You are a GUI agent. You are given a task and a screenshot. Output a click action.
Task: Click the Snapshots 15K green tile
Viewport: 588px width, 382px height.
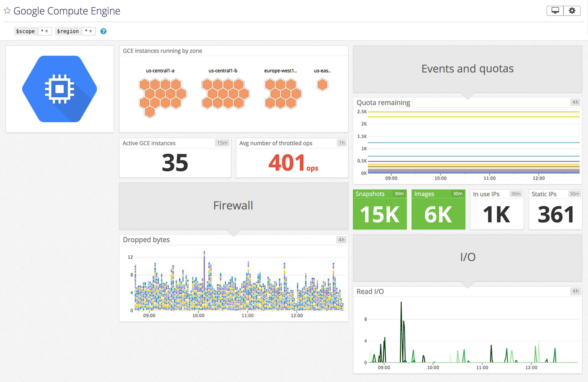click(380, 209)
